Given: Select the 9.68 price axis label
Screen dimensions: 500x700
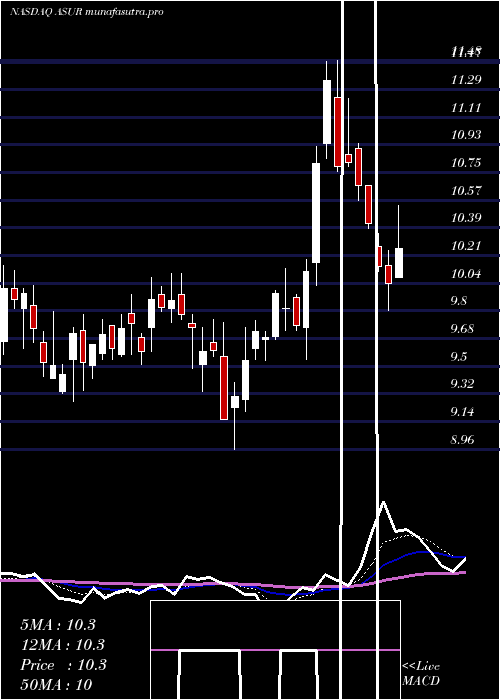Looking at the screenshot, I should point(462,329).
